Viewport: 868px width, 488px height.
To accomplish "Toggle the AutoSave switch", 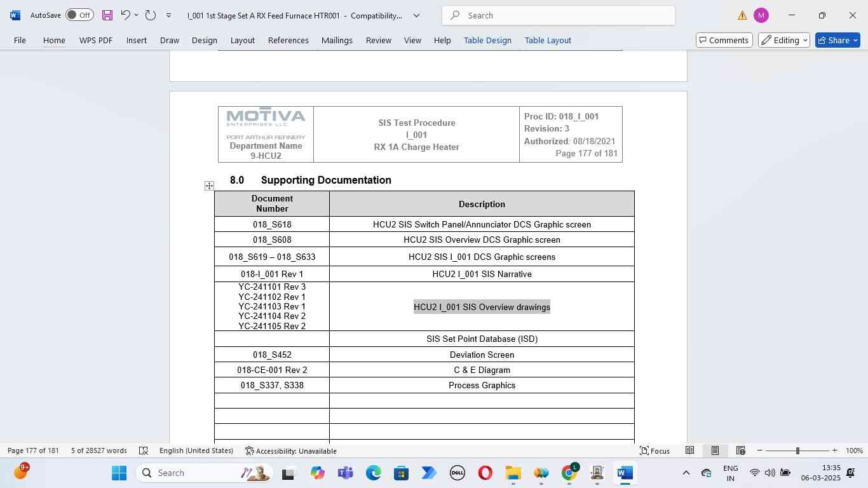I will tap(79, 15).
